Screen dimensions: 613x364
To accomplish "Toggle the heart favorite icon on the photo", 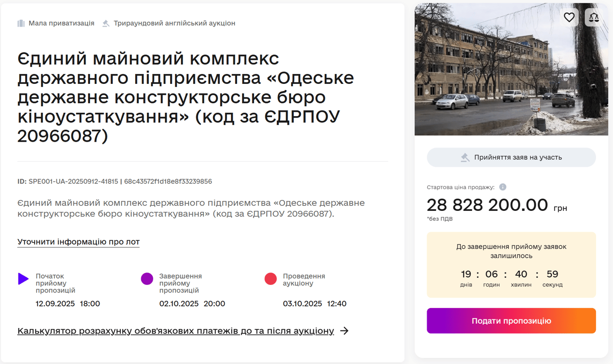I will [569, 17].
